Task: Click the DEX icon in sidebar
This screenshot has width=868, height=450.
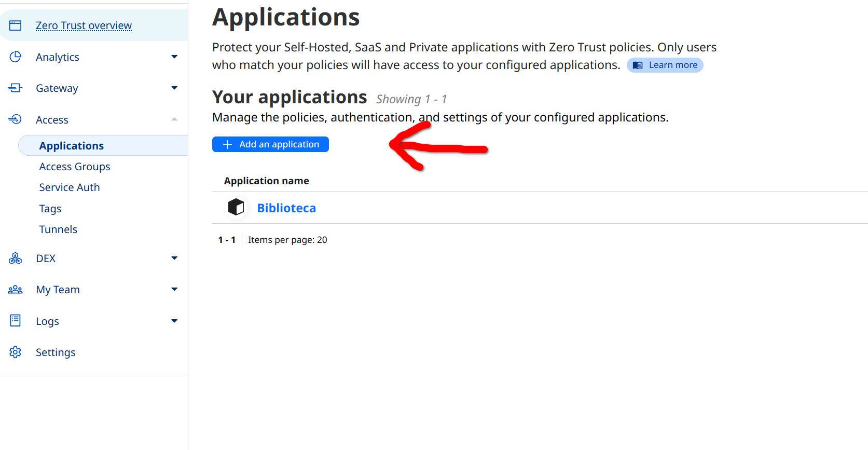Action: (x=15, y=258)
